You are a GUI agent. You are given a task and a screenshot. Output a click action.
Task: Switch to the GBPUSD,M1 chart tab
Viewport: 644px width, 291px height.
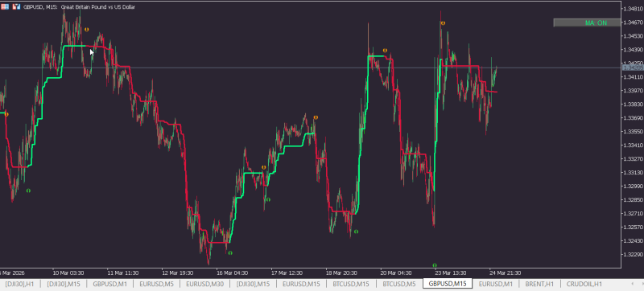coord(110,284)
